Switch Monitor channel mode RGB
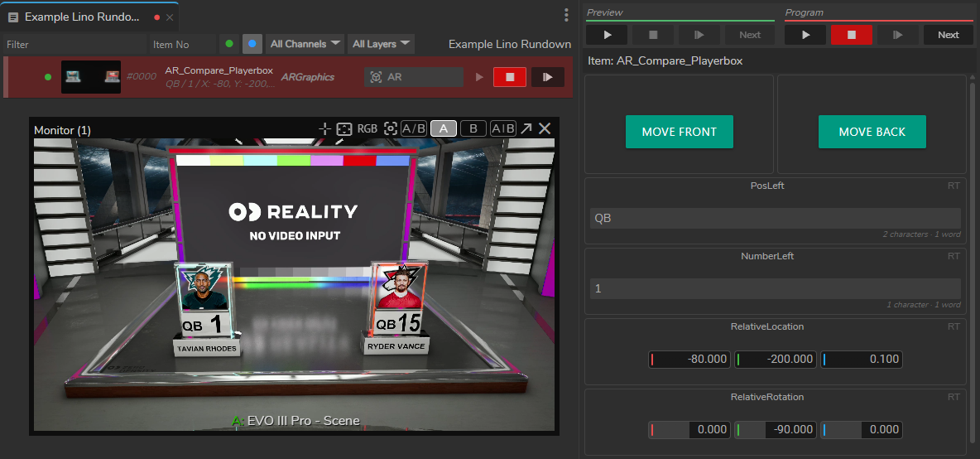980x459 pixels. 367,128
